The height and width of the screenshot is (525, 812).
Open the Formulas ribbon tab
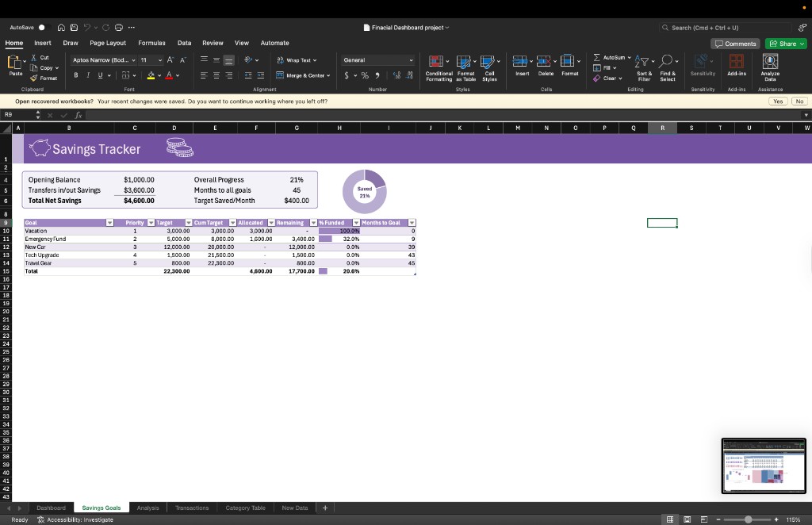[x=151, y=43]
